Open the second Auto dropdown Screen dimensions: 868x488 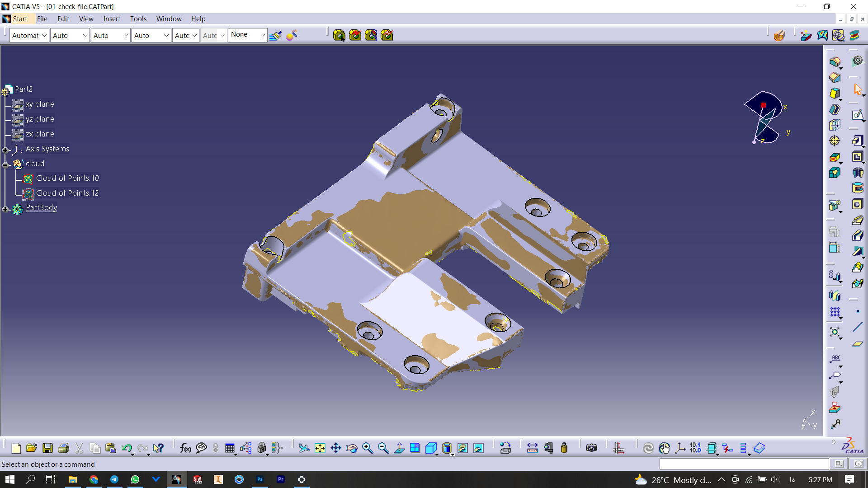pos(70,35)
